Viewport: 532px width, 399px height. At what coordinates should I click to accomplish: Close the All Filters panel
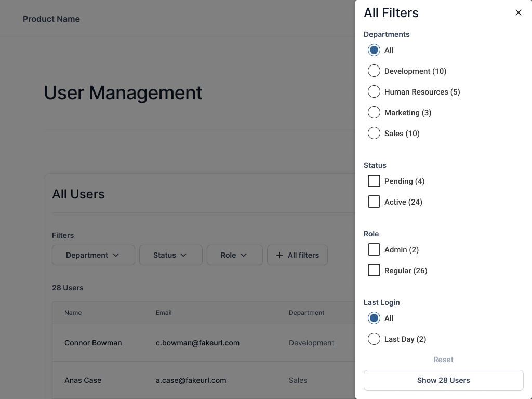pos(518,12)
